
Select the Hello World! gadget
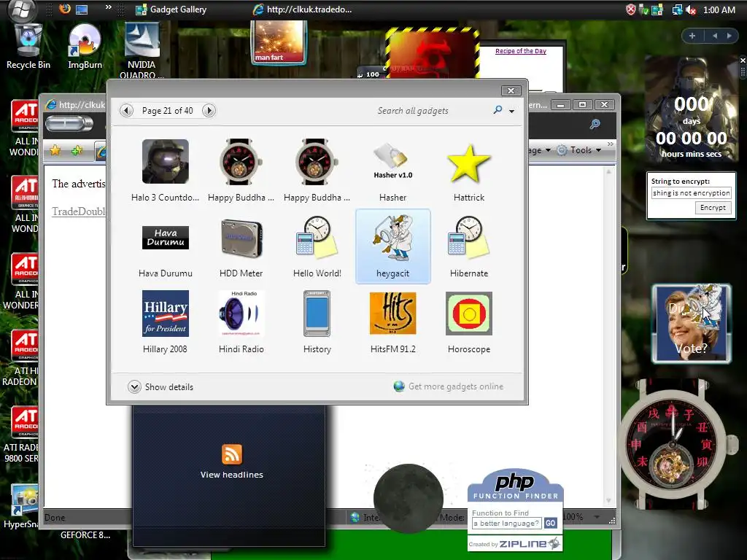pos(317,246)
